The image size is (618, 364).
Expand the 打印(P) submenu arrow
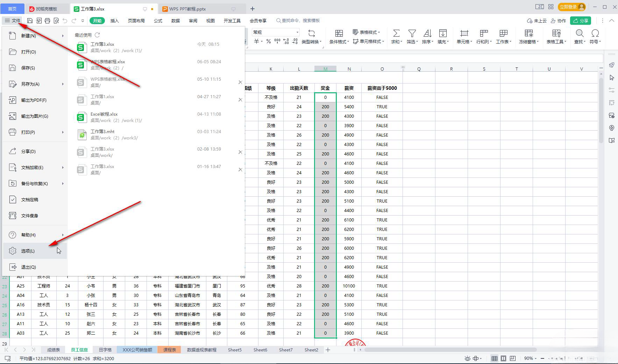click(63, 132)
